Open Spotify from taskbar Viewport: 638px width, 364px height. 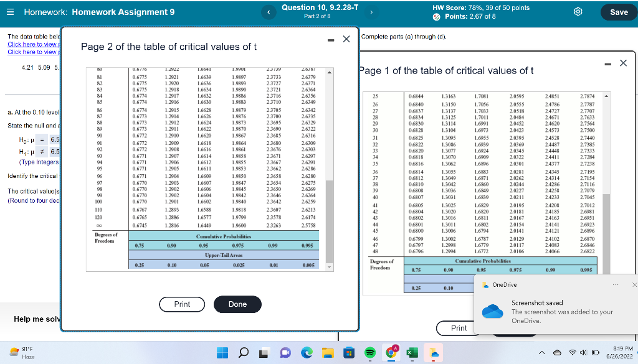370,353
